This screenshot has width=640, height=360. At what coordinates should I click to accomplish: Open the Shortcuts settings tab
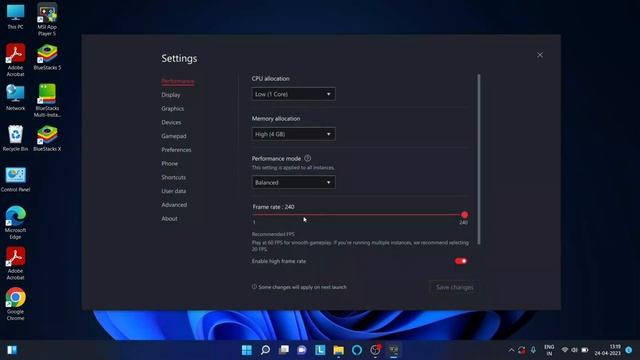[x=173, y=177]
